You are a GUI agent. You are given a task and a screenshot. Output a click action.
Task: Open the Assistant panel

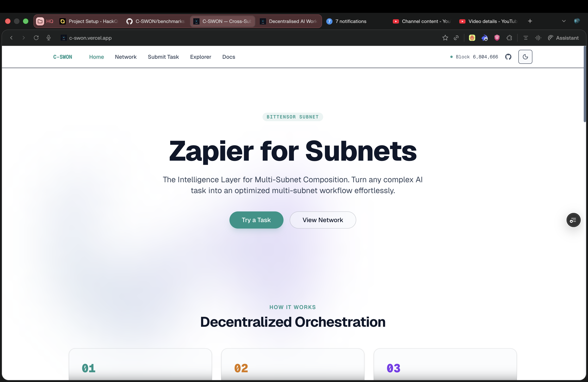(x=563, y=38)
